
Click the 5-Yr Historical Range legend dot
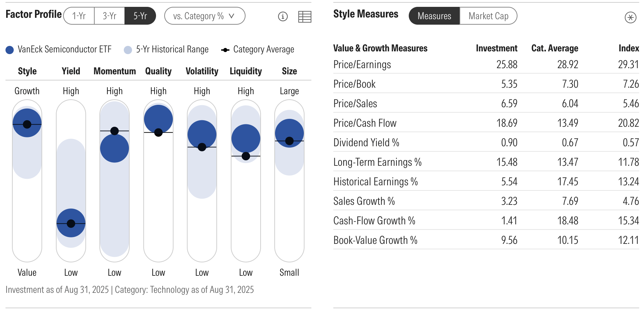click(128, 50)
